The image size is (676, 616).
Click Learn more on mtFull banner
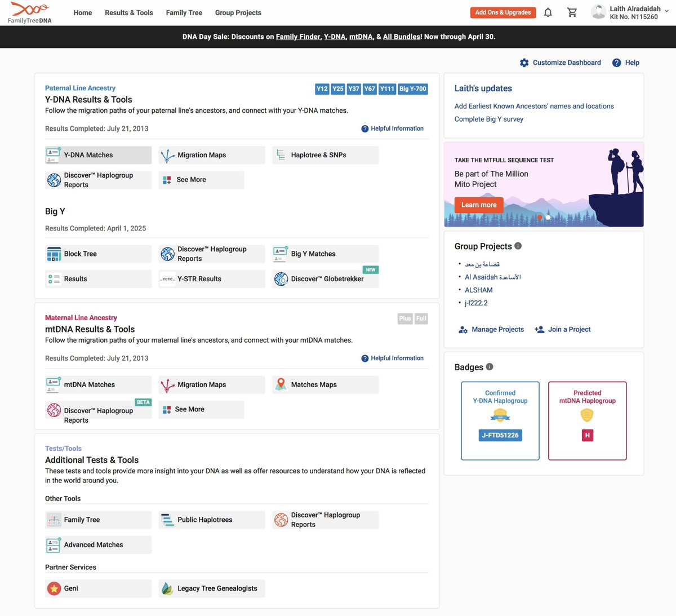pyautogui.click(x=479, y=205)
